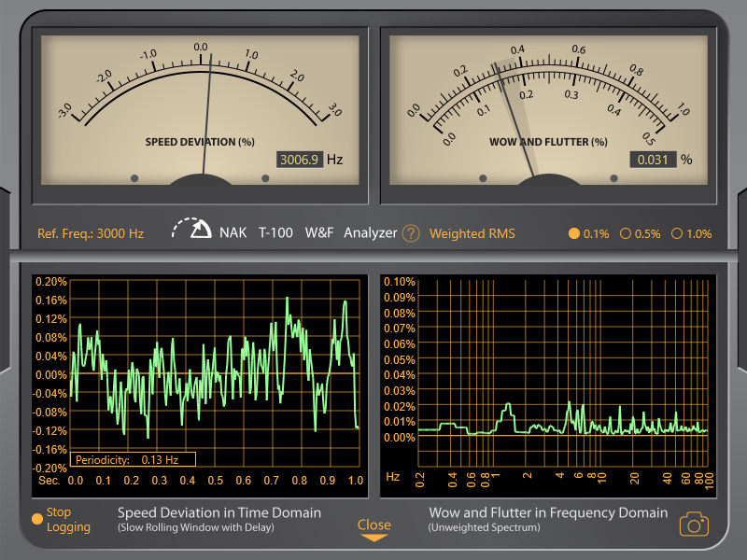
Task: Capture the display with the camera icon
Action: point(694,525)
